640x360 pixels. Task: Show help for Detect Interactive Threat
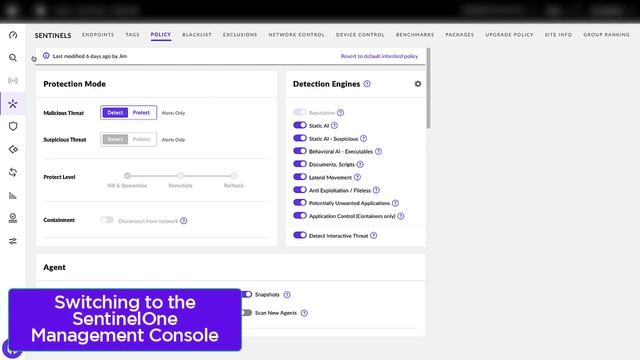[x=373, y=236]
